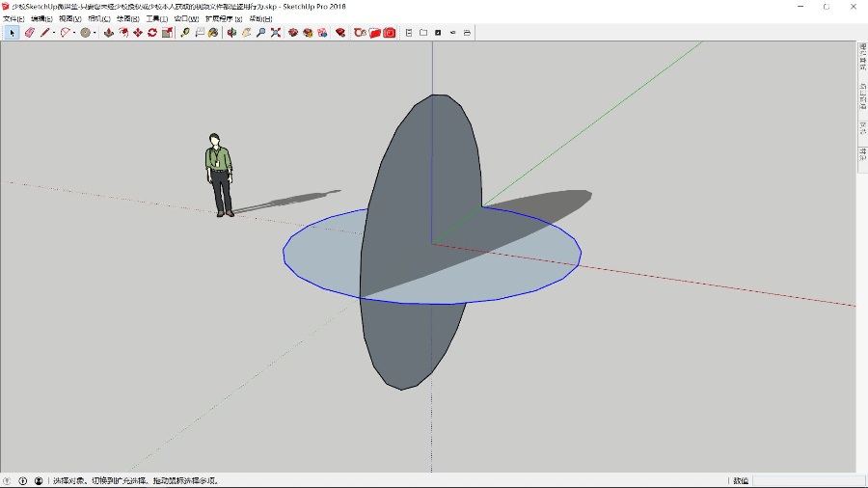The width and height of the screenshot is (868, 488).
Task: Open the 相机(C) menu
Action: click(x=99, y=19)
